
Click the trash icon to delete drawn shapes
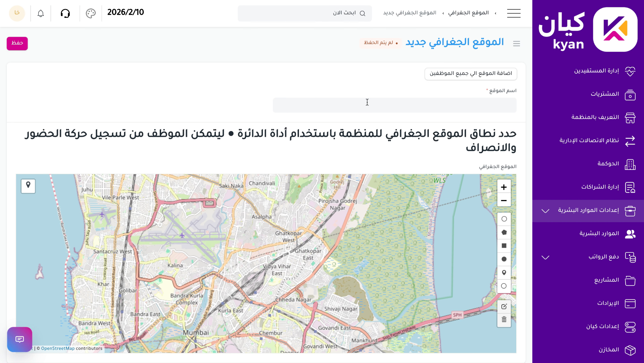coord(504,320)
